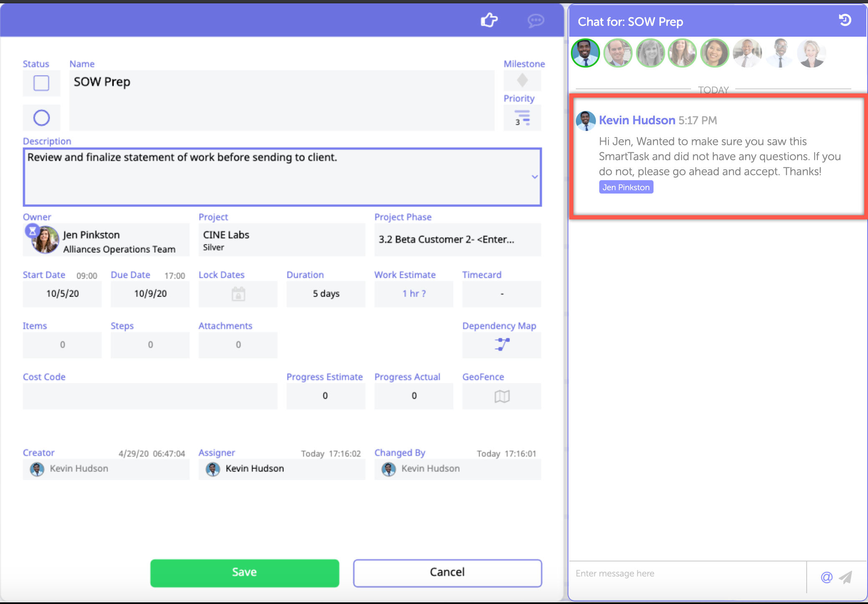Open the Dependency Map icon

(x=502, y=345)
